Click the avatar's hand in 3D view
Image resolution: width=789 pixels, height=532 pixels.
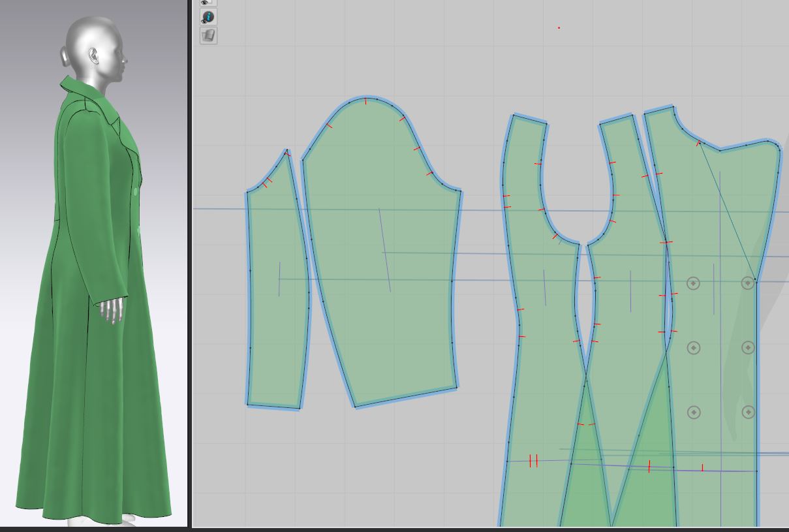click(x=113, y=310)
